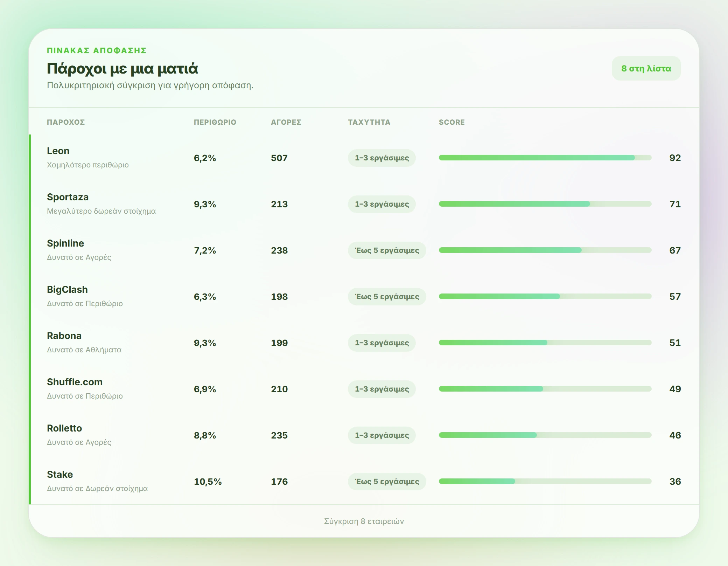728x566 pixels.
Task: Select the Shuffle.com provider name
Action: pos(75,382)
